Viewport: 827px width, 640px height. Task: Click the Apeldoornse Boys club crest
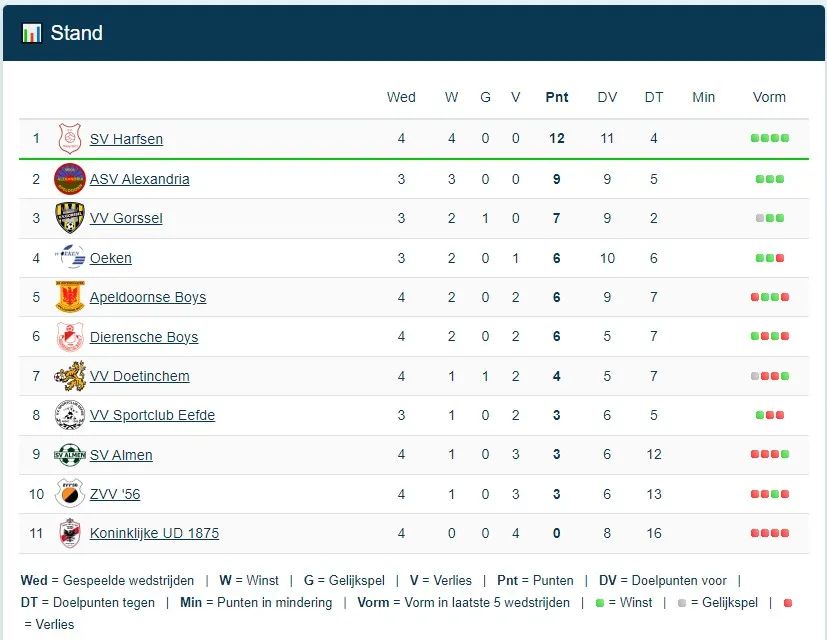click(69, 297)
